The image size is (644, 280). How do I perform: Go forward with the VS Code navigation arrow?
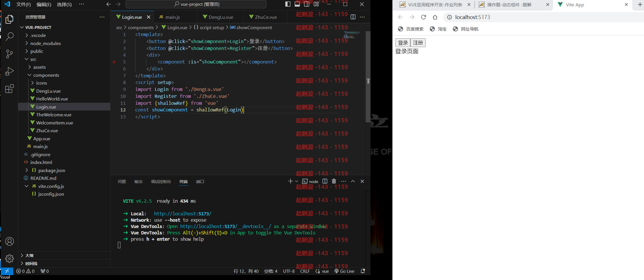(118, 4)
